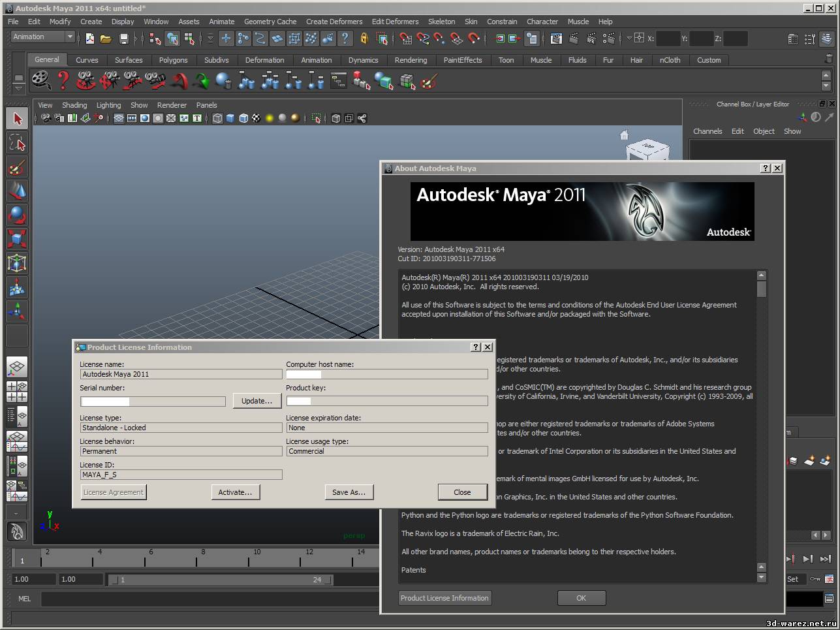Toggle wireframe display in viewport

pyautogui.click(x=217, y=118)
